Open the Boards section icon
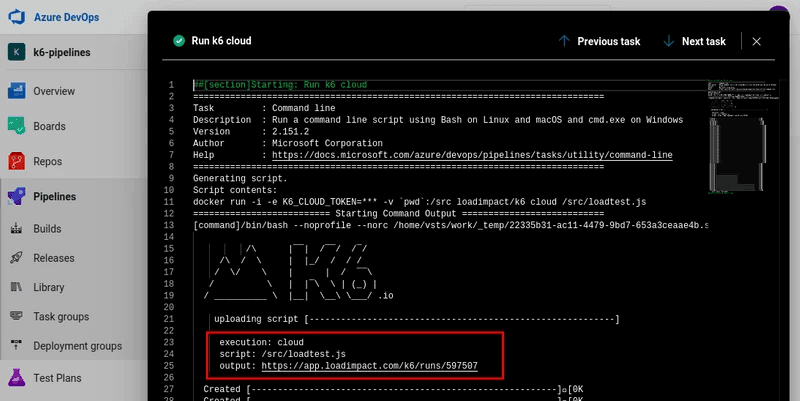The width and height of the screenshot is (800, 401). [16, 126]
